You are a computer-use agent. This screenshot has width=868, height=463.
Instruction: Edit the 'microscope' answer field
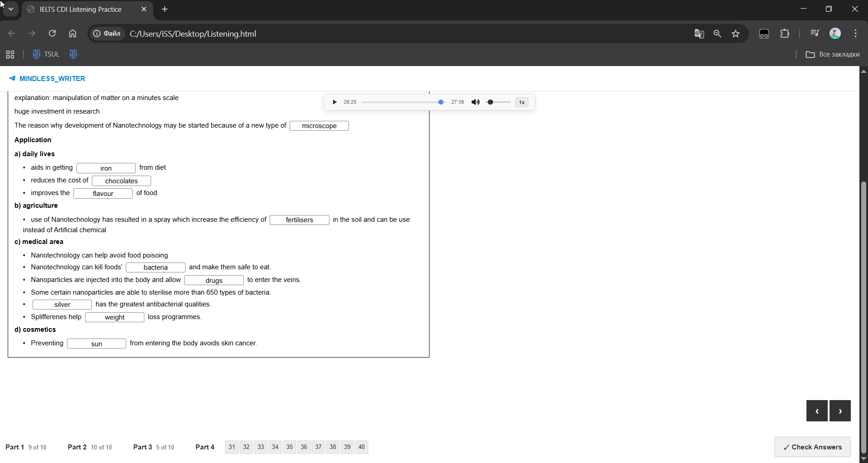[x=319, y=126]
